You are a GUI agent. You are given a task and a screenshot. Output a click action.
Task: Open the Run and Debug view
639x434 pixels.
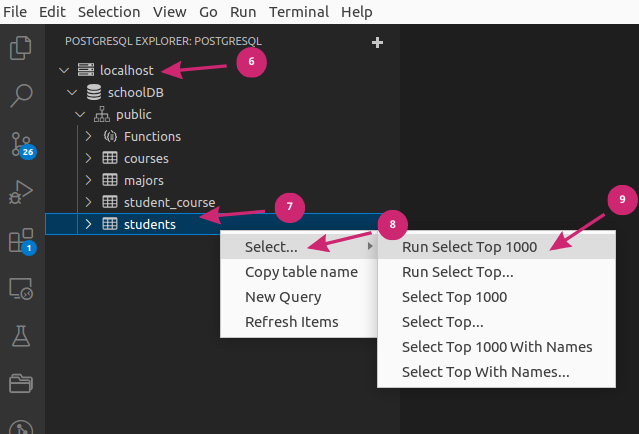click(21, 192)
